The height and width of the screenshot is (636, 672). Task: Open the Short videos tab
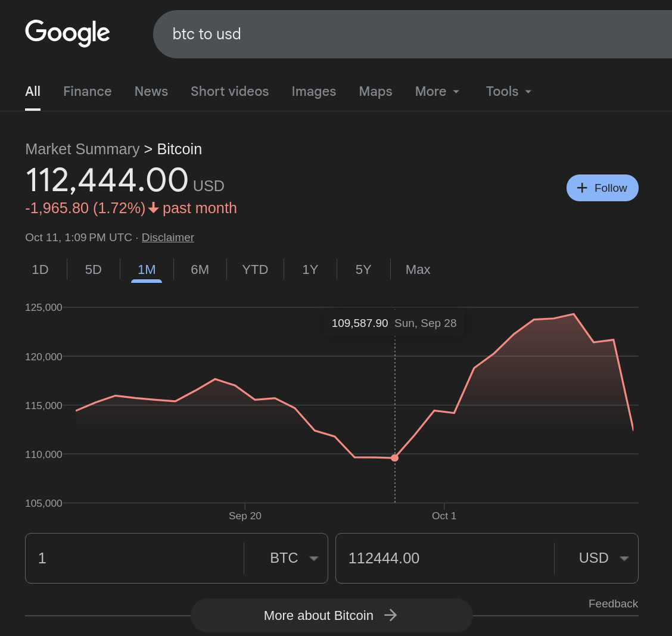tap(230, 91)
